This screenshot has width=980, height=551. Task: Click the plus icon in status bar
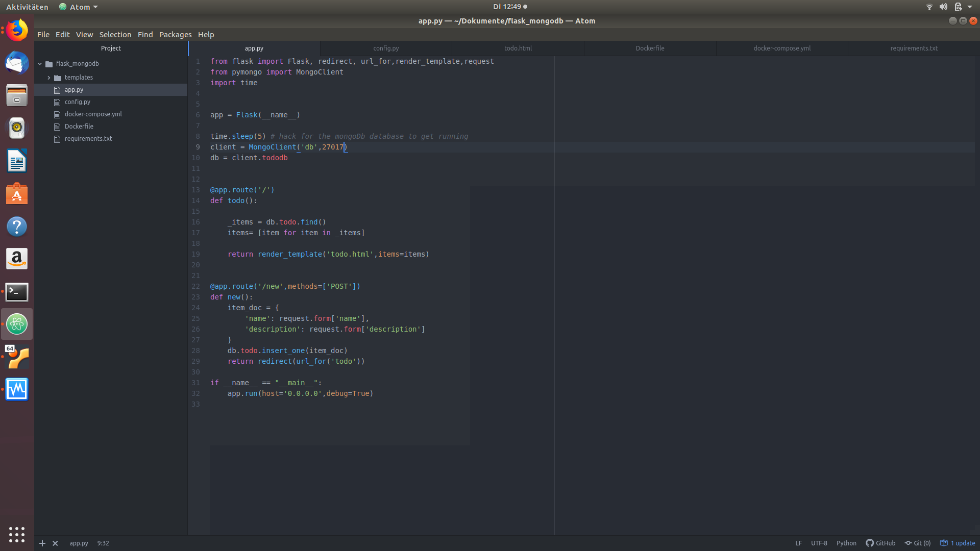42,543
